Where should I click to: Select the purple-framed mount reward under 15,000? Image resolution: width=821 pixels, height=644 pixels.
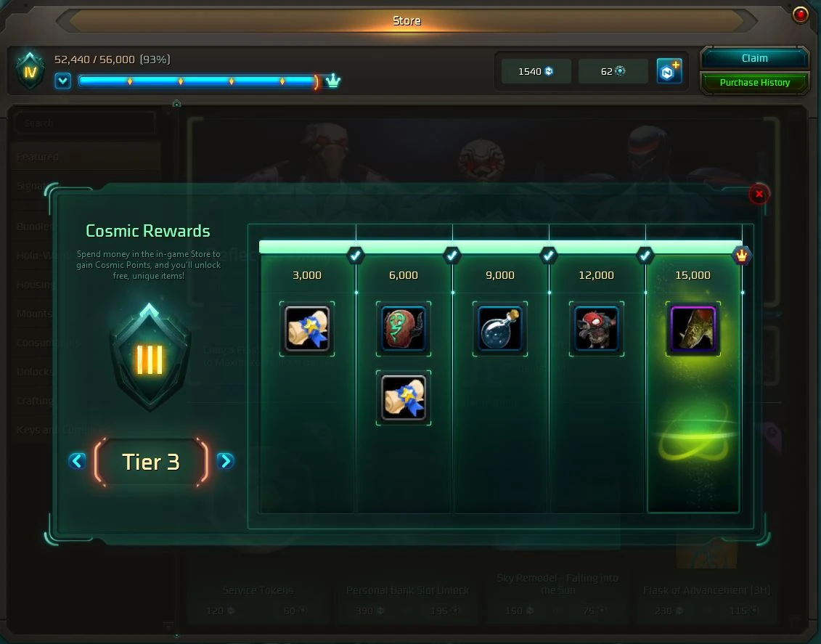pyautogui.click(x=693, y=329)
